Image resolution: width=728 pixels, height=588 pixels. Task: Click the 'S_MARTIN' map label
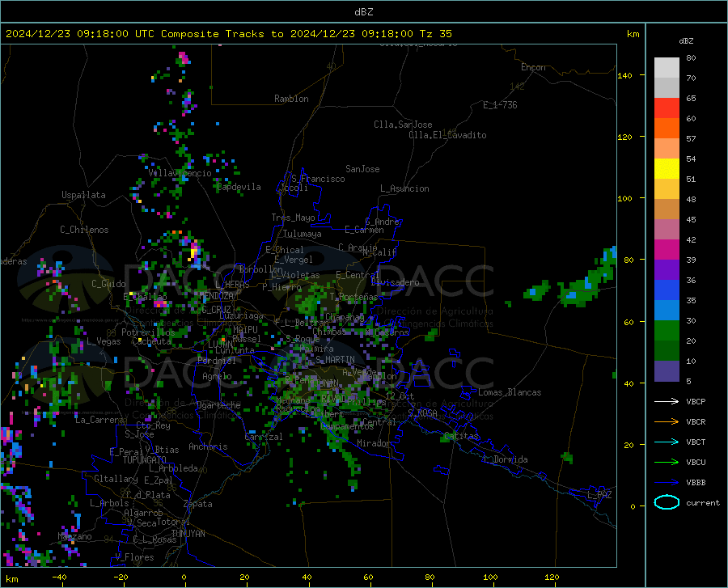pos(335,360)
